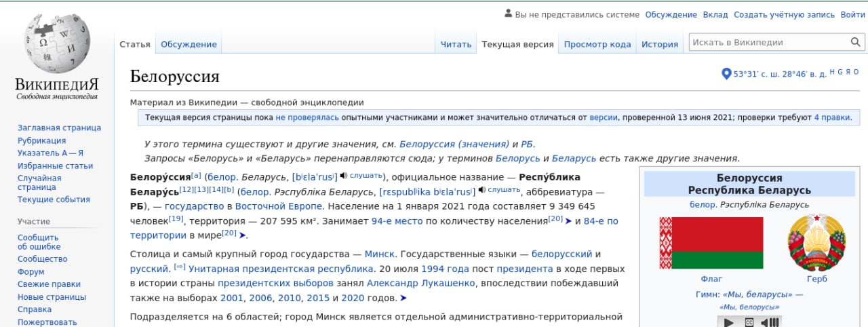Click arrow icon after 'в мире[20]'
This screenshot has width=868, height=327.
pos(243,235)
